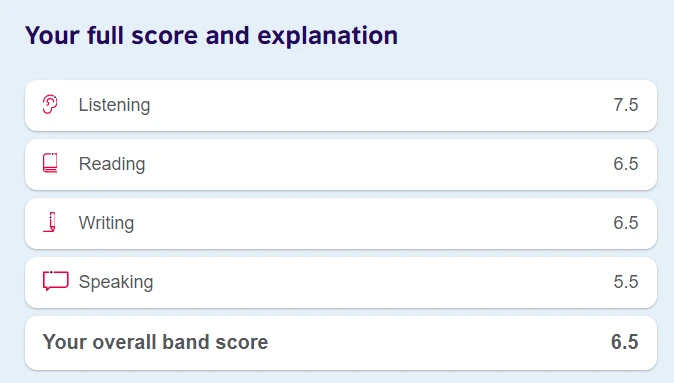Viewport: 674px width, 383px height.
Task: Select the Reading label text
Action: (112, 164)
